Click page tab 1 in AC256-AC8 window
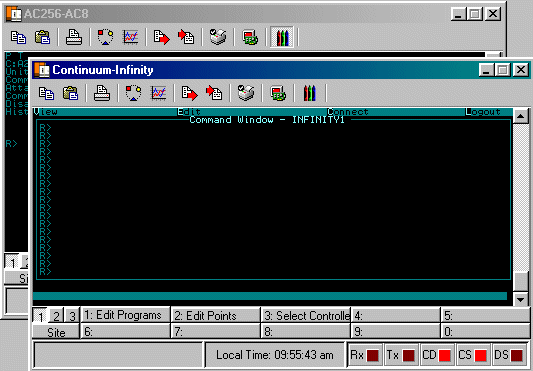This screenshot has width=533, height=371. click(x=12, y=263)
